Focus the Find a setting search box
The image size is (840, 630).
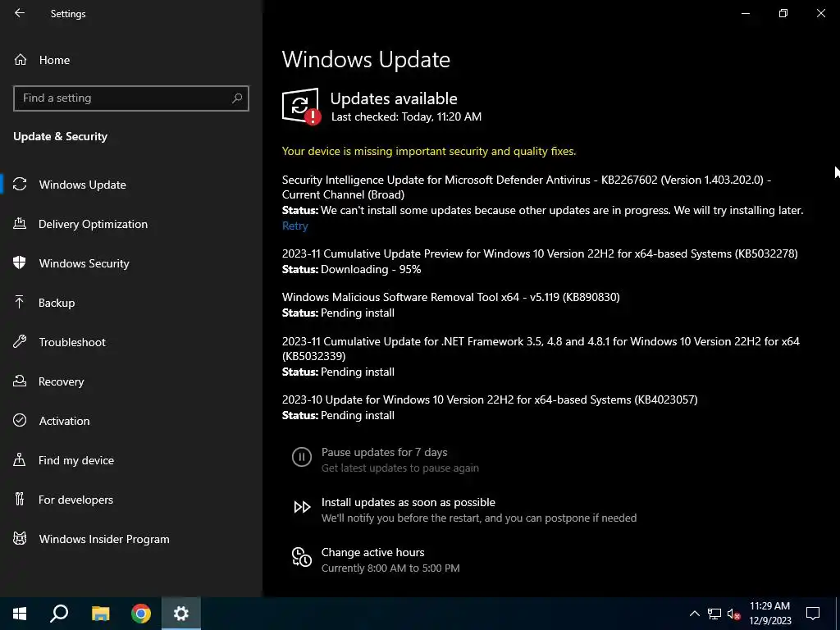pyautogui.click(x=131, y=98)
